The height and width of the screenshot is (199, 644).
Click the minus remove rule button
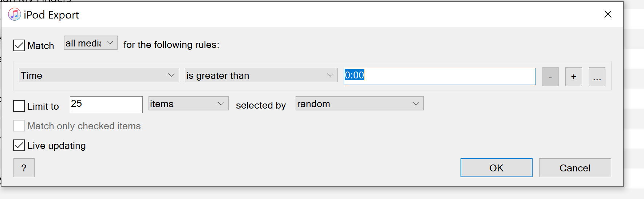pyautogui.click(x=550, y=77)
